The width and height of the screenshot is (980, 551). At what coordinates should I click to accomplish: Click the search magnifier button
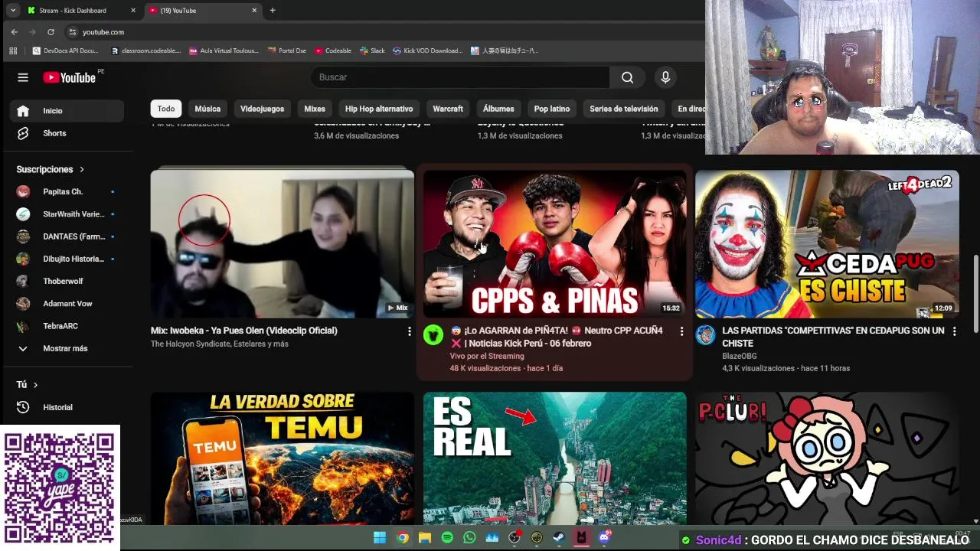point(627,77)
